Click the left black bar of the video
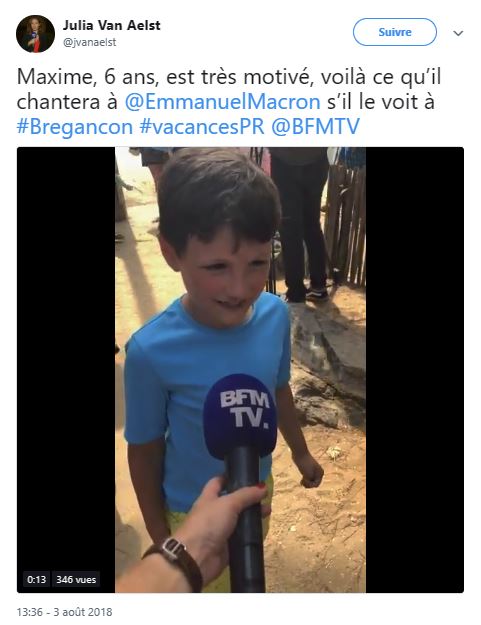The height and width of the screenshot is (625, 481). click(66, 359)
